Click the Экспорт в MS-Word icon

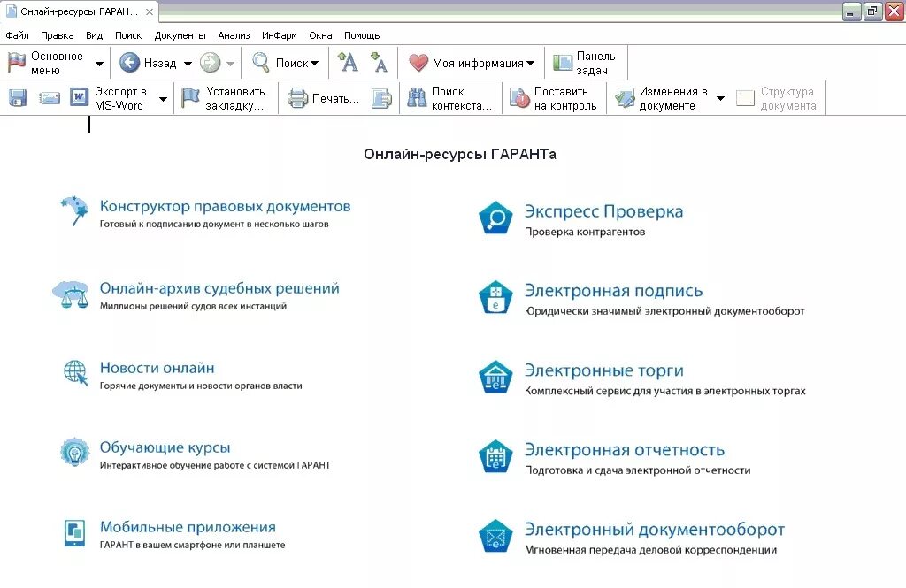pyautogui.click(x=79, y=97)
